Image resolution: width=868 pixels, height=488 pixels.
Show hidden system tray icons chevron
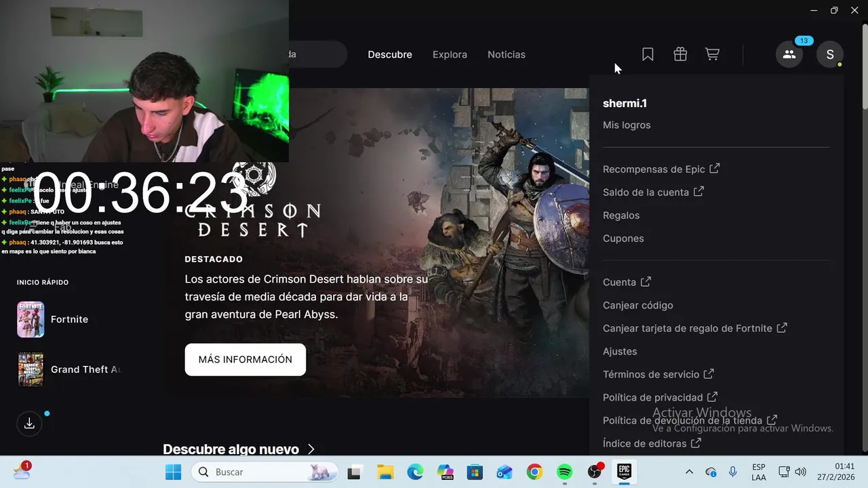coord(690,472)
